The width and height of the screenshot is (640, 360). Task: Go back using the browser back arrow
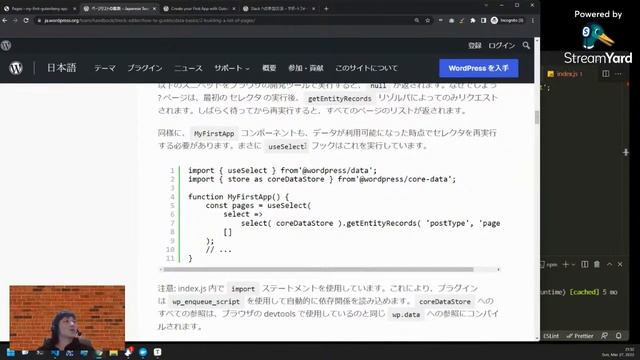[5, 20]
